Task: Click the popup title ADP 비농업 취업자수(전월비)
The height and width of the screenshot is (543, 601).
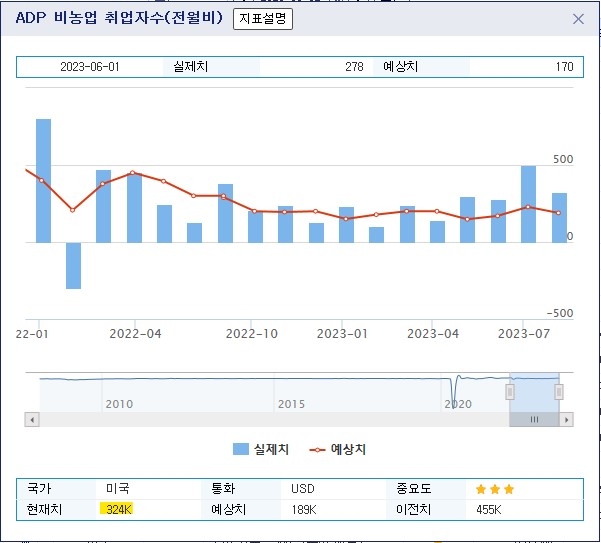Action: click(119, 18)
